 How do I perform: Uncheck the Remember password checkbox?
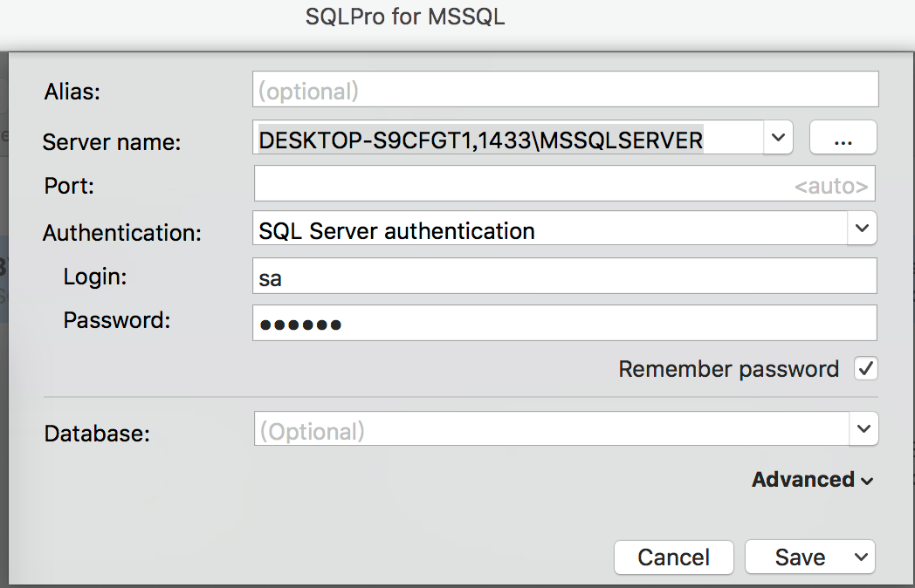pyautogui.click(x=866, y=368)
